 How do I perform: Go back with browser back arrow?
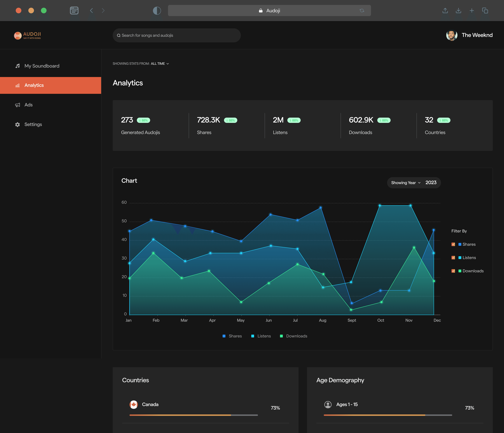(x=91, y=11)
